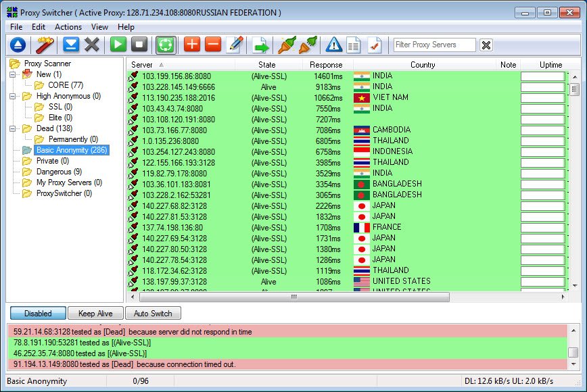Click uptime bar for 103.199.156.86:8080
This screenshot has height=392, width=587.
pyautogui.click(x=543, y=76)
